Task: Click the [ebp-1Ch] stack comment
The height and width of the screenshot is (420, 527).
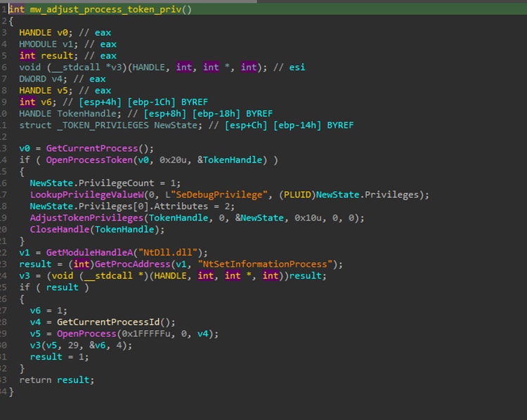Action: [151, 102]
